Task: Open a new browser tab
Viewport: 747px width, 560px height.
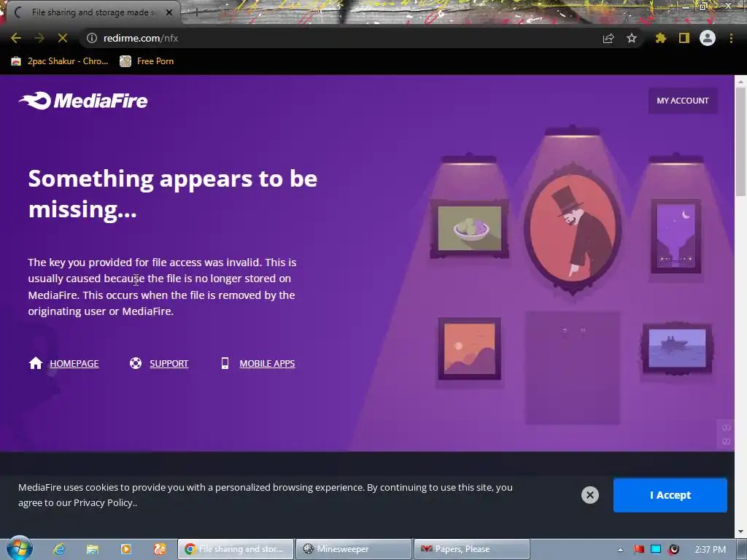Action: 196,12
